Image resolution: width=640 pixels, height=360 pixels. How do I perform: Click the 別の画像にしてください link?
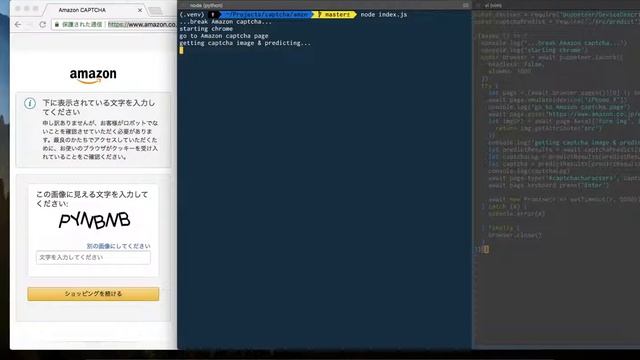pyautogui.click(x=118, y=246)
